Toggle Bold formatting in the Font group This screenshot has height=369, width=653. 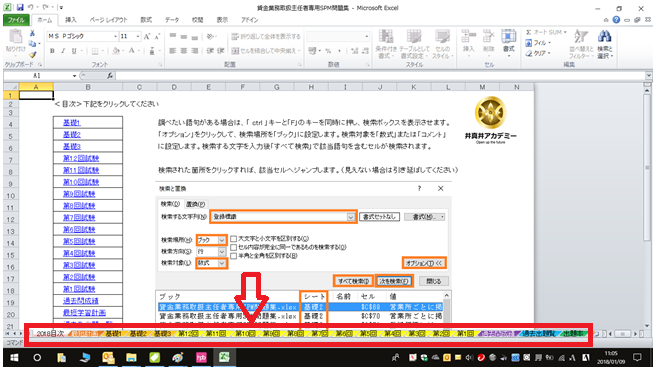pos(52,51)
